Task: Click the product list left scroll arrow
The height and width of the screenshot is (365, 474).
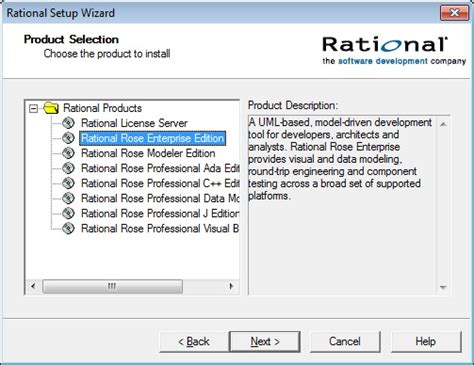Action: (33, 286)
